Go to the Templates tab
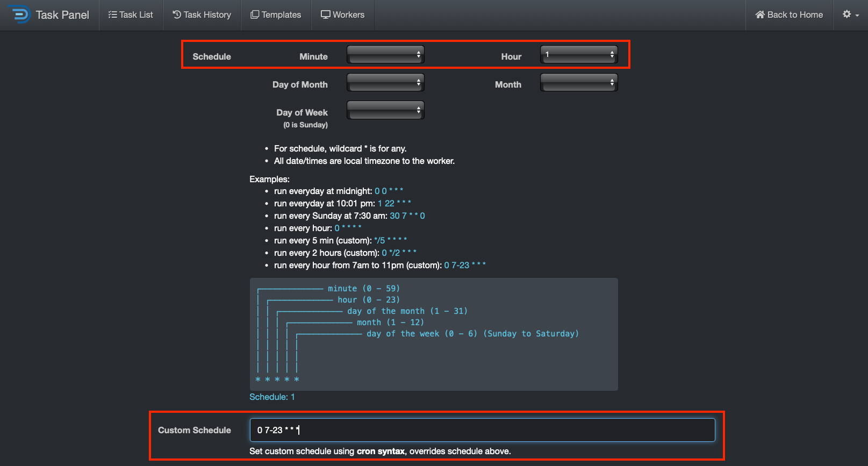The height and width of the screenshot is (466, 868). (x=276, y=15)
